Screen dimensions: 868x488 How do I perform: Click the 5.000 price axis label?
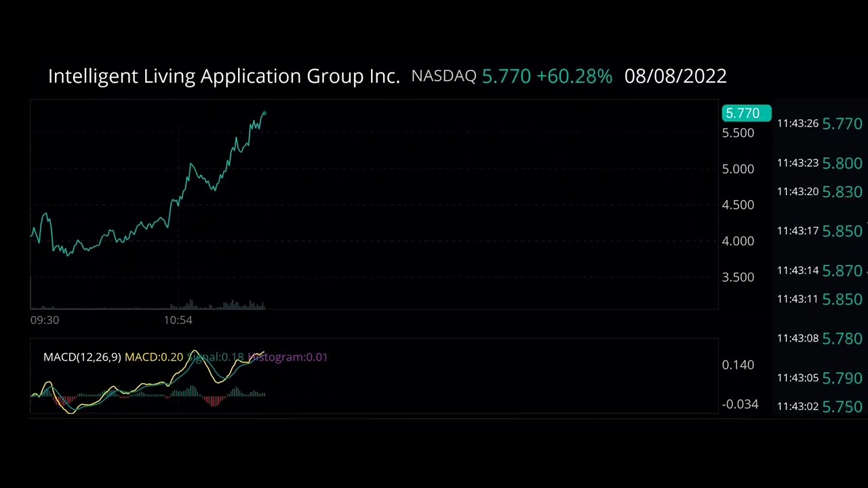pyautogui.click(x=738, y=169)
